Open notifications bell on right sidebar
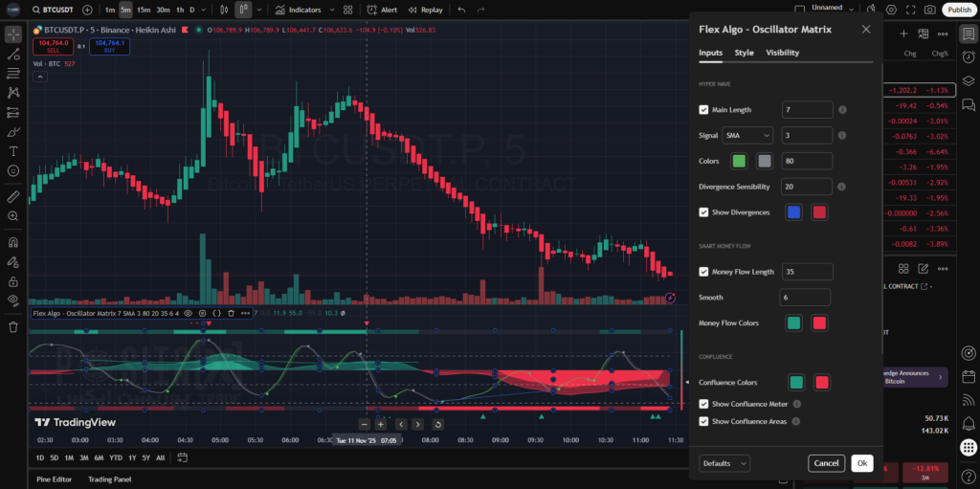 coord(969,422)
